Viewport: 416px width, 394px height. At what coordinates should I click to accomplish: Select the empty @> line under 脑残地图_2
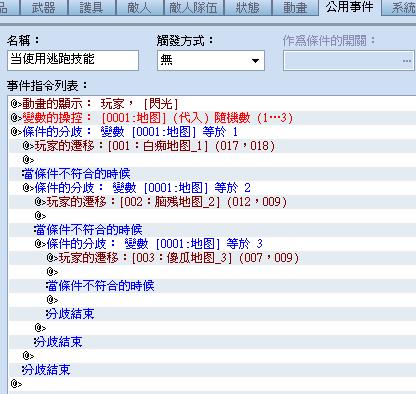click(213, 216)
